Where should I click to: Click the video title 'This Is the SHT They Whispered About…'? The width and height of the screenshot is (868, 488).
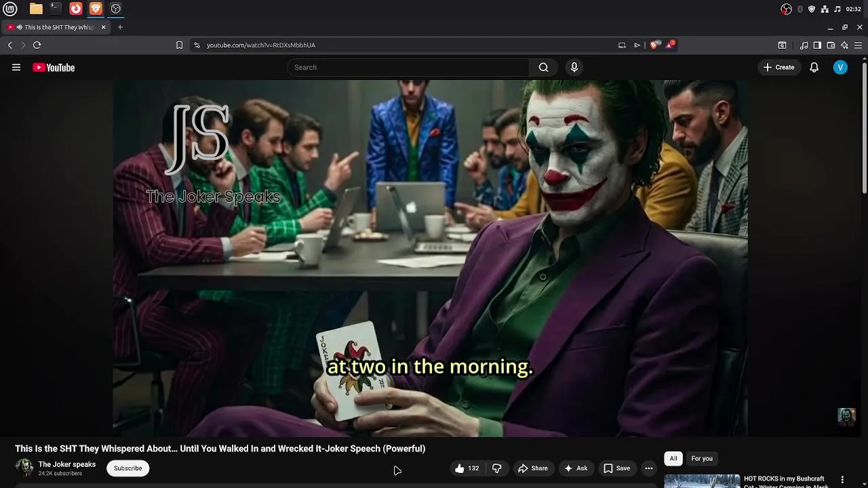(x=220, y=449)
